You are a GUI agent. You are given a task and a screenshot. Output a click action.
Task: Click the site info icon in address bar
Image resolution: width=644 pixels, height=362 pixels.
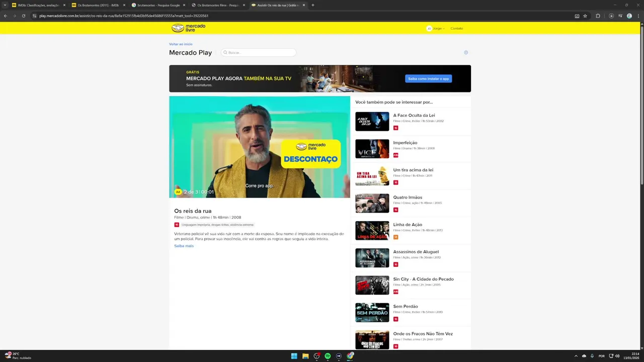click(34, 16)
